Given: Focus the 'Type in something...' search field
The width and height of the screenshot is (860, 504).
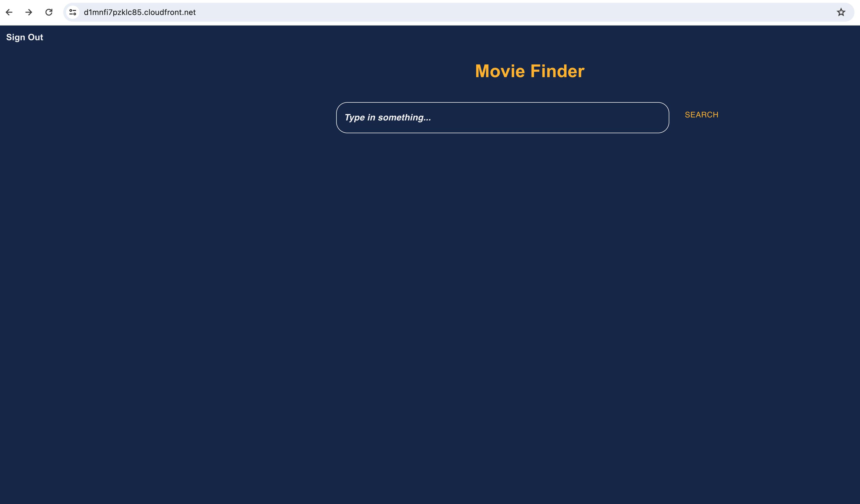Looking at the screenshot, I should click(502, 117).
